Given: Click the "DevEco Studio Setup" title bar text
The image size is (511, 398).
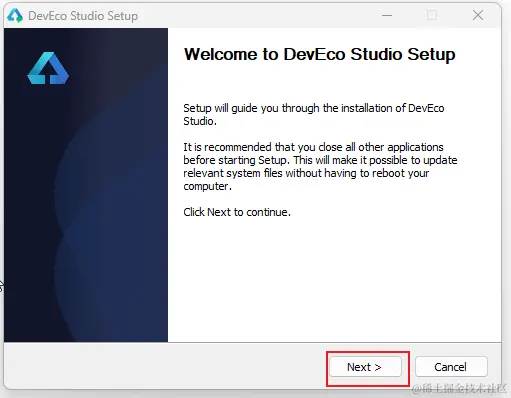Looking at the screenshot, I should [83, 16].
